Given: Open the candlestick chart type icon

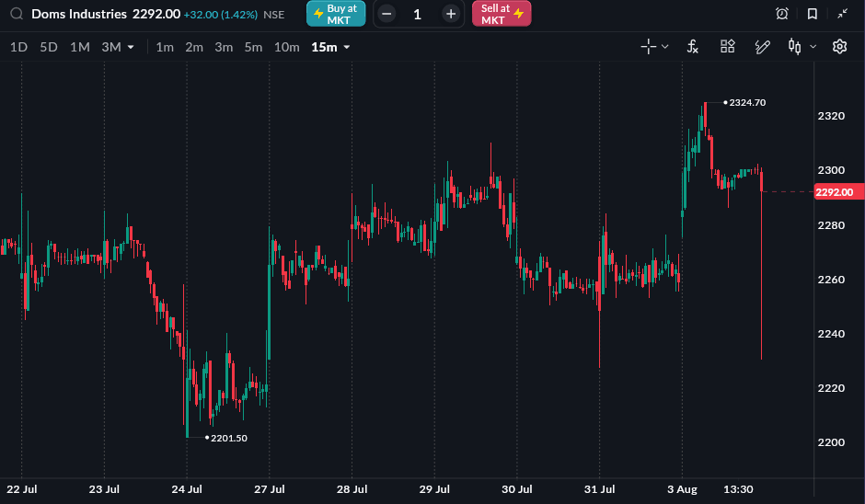Looking at the screenshot, I should [x=794, y=47].
